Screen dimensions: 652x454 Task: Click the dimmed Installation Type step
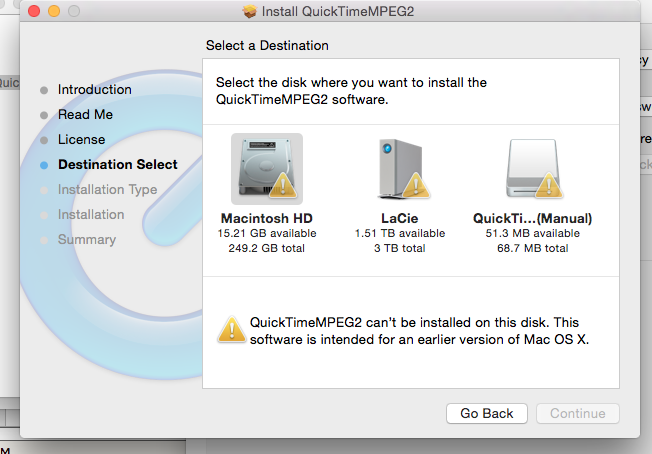pyautogui.click(x=107, y=189)
